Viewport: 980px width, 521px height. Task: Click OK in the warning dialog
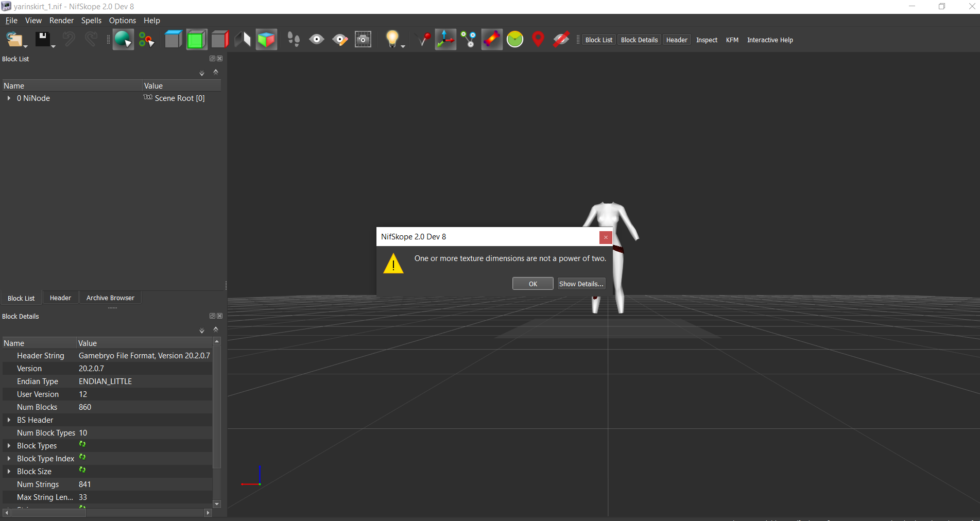(533, 284)
